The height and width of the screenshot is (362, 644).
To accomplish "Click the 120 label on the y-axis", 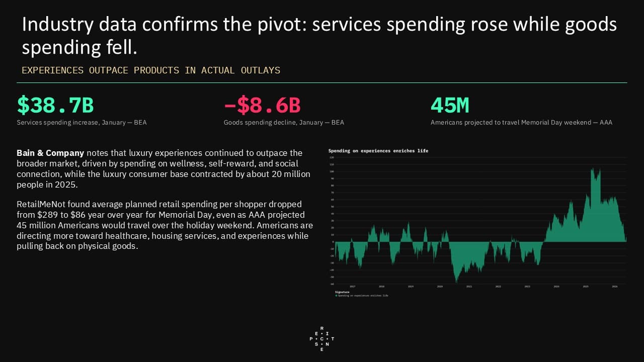I will [x=332, y=157].
